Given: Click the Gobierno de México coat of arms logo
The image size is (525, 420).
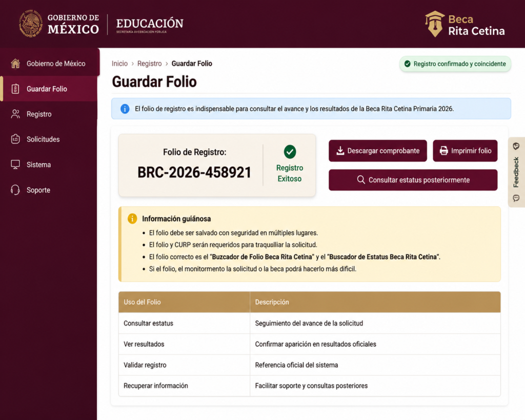Looking at the screenshot, I should coord(31,24).
